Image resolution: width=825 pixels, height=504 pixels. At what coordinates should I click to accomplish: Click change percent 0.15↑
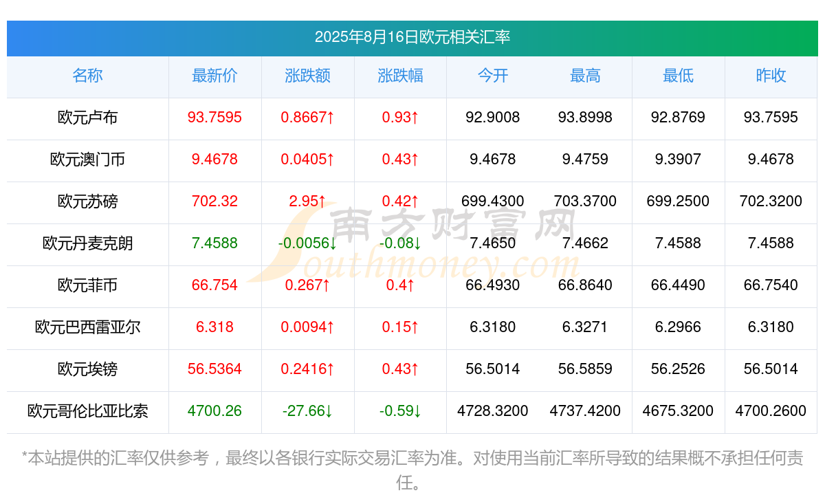tap(400, 327)
